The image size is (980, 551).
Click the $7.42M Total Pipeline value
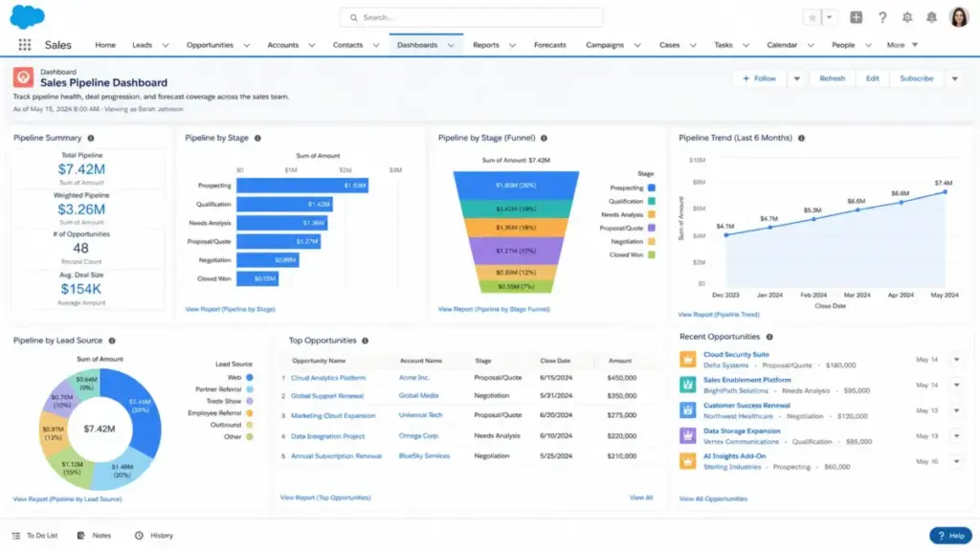click(81, 169)
